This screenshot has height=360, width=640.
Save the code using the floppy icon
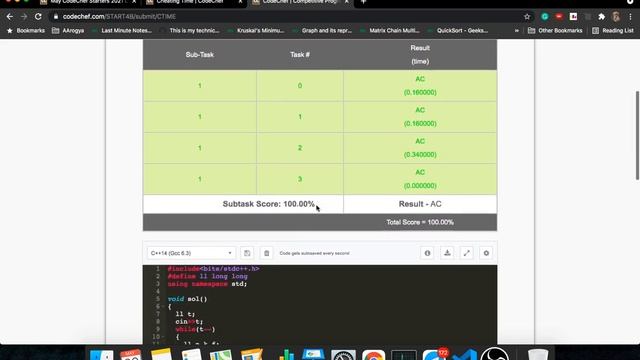pyautogui.click(x=247, y=253)
